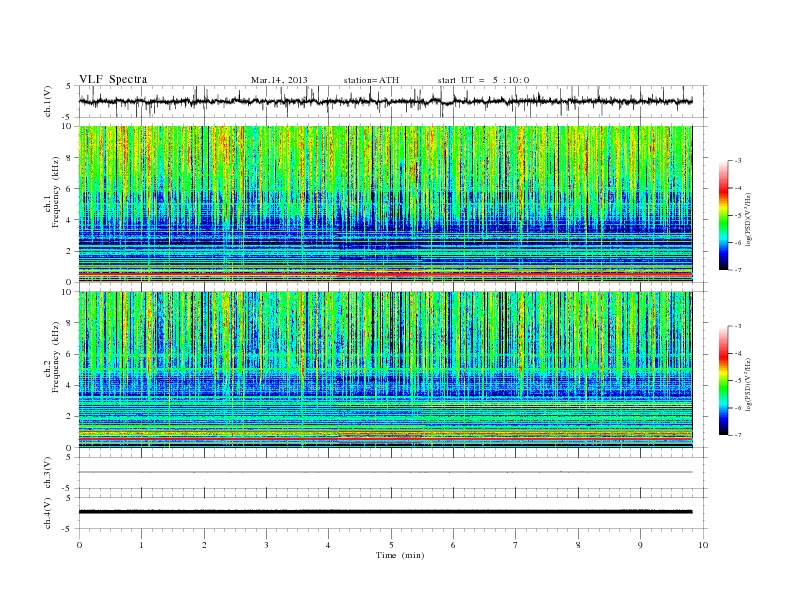
Task: Click the 'ch.3(V)' axis label
Action: click(48, 473)
